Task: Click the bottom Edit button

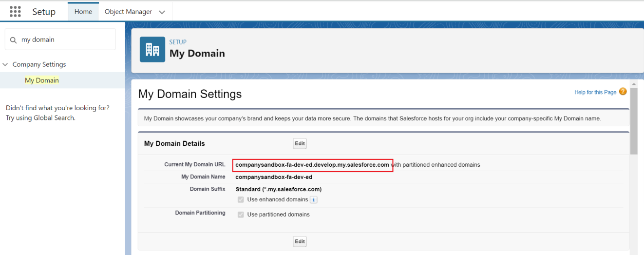Action: tap(300, 241)
